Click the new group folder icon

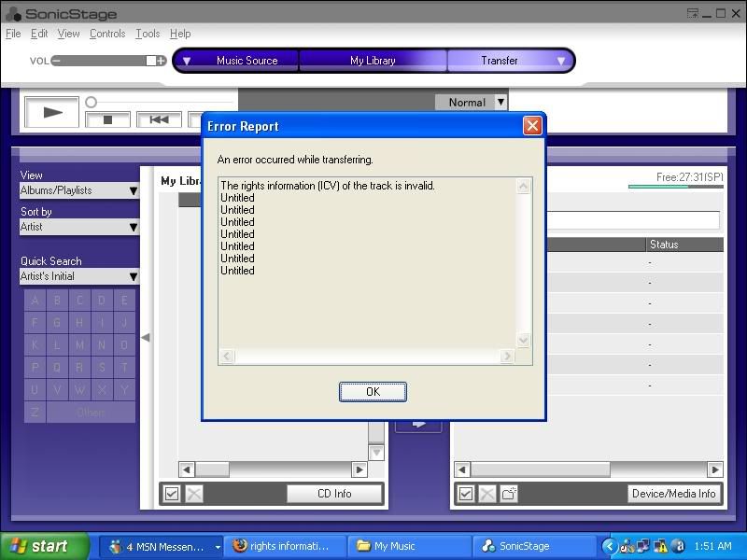click(x=509, y=494)
